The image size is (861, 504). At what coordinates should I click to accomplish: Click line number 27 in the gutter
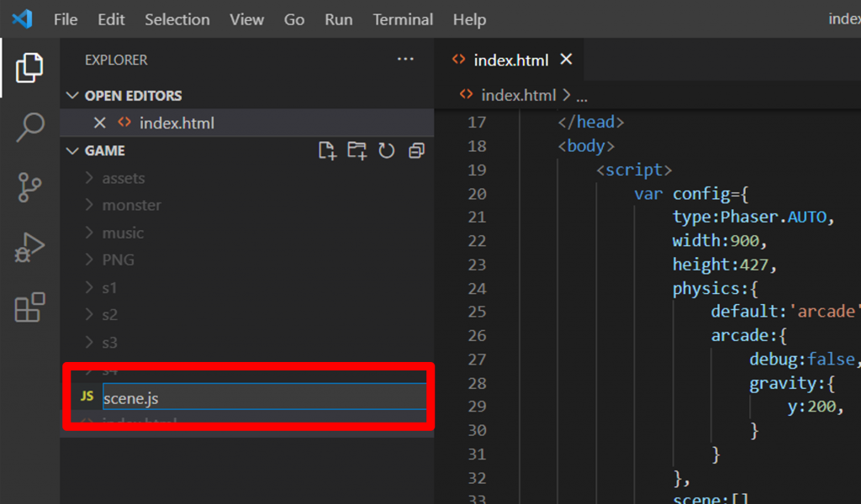[477, 360]
